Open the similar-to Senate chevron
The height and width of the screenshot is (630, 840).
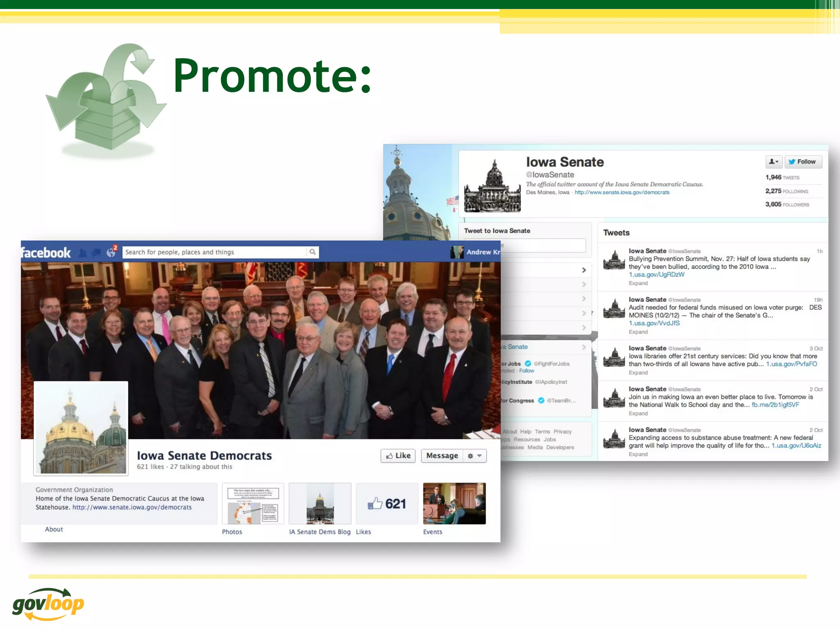(x=584, y=347)
